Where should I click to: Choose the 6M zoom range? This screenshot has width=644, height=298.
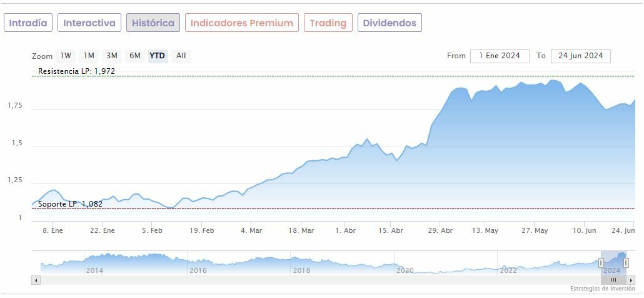click(135, 56)
